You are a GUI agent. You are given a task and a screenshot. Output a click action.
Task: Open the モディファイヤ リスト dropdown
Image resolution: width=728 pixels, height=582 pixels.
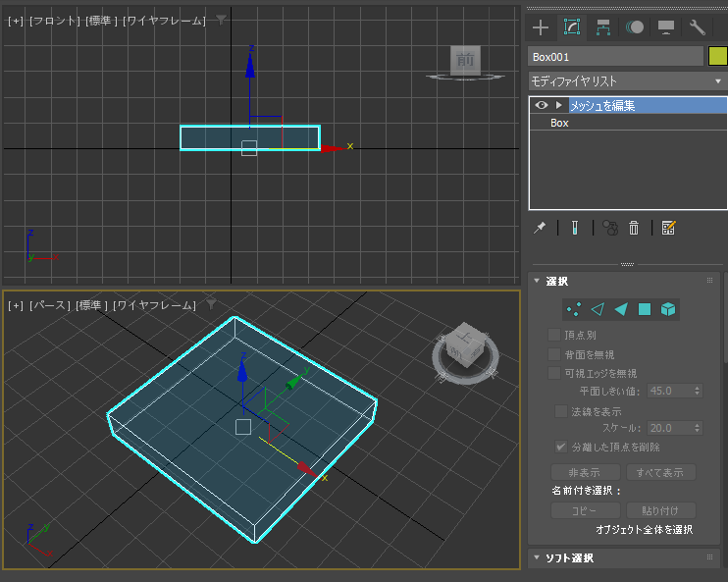(x=628, y=81)
